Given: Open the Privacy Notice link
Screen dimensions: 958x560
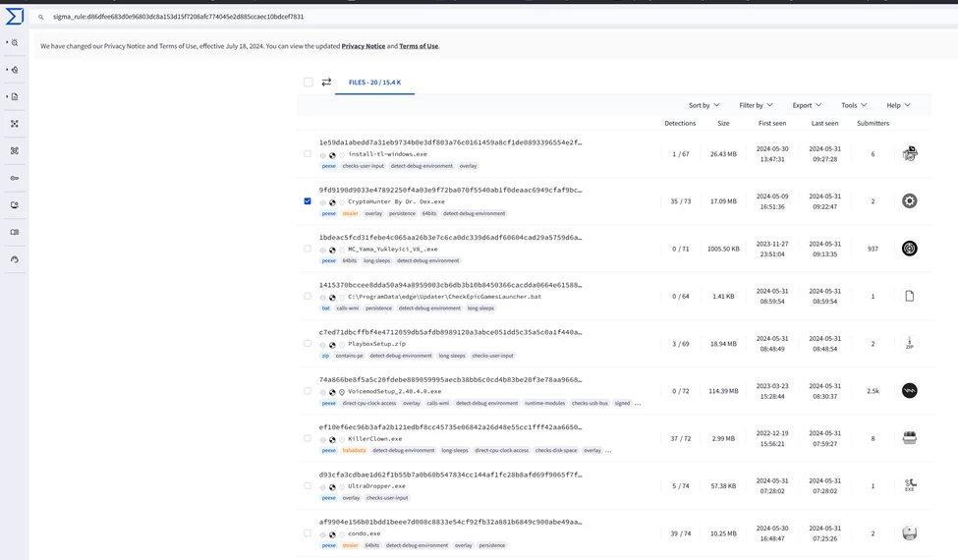Looking at the screenshot, I should [x=363, y=46].
